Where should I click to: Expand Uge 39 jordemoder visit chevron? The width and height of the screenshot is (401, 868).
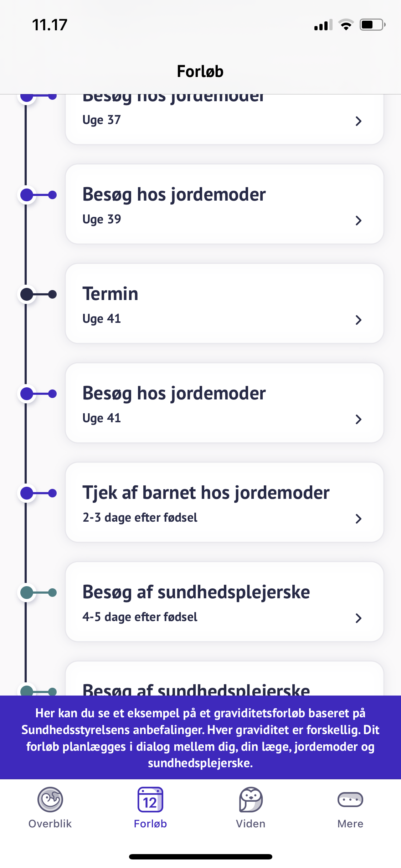point(359,221)
